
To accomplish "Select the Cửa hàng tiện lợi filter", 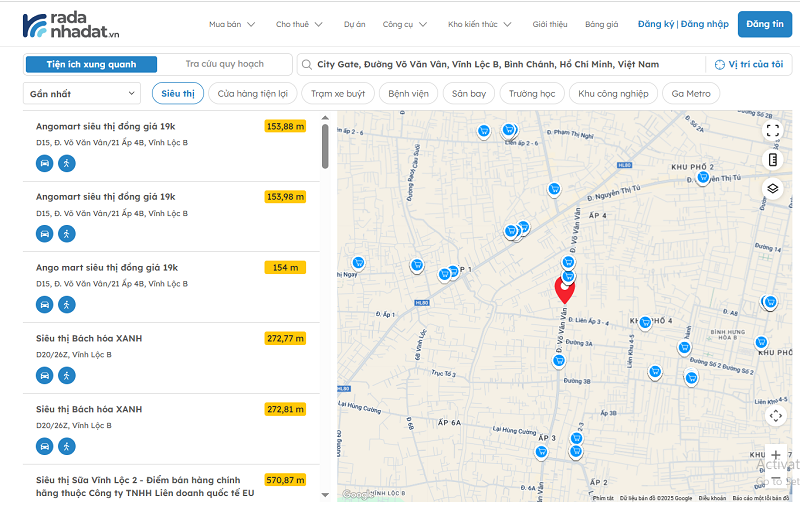I will point(253,94).
